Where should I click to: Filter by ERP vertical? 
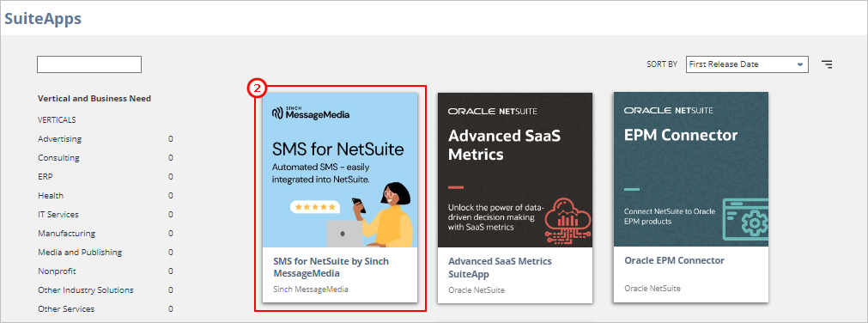tap(46, 177)
